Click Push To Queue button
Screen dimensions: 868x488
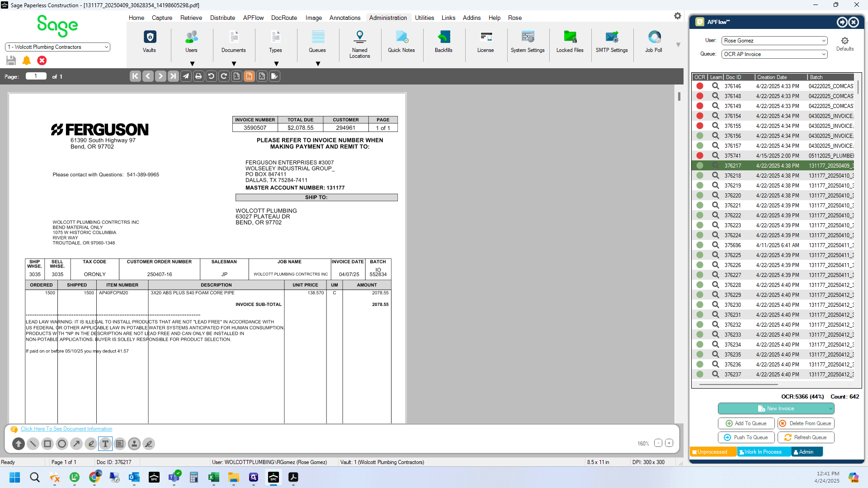click(x=746, y=437)
